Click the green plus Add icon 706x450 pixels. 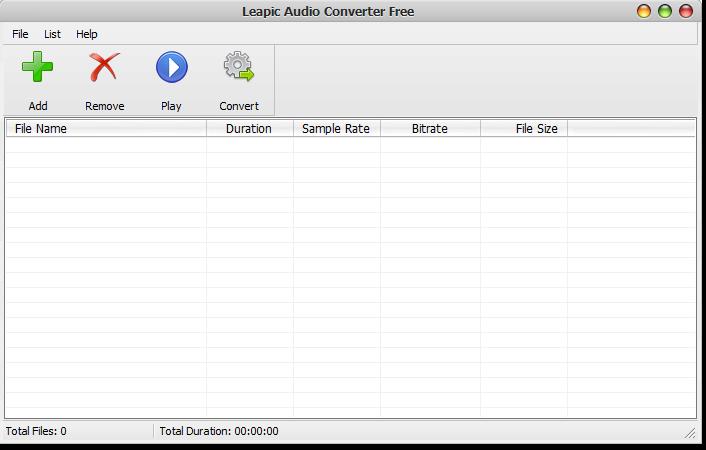[x=38, y=69]
